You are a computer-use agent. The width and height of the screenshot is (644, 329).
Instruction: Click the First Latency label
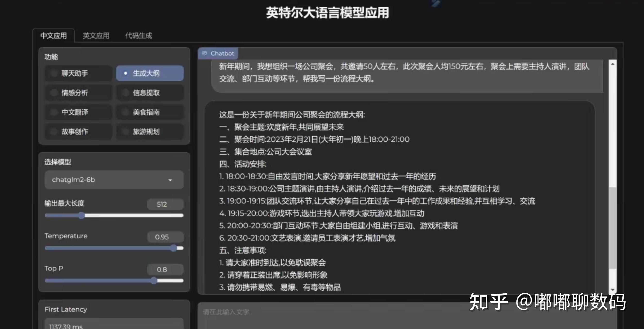pyautogui.click(x=66, y=310)
